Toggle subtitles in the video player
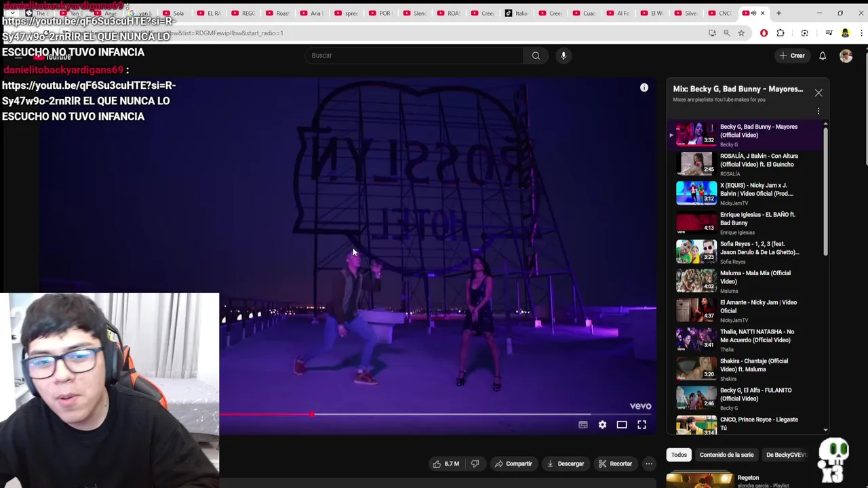Screen dimensions: 868x488 (583, 425)
